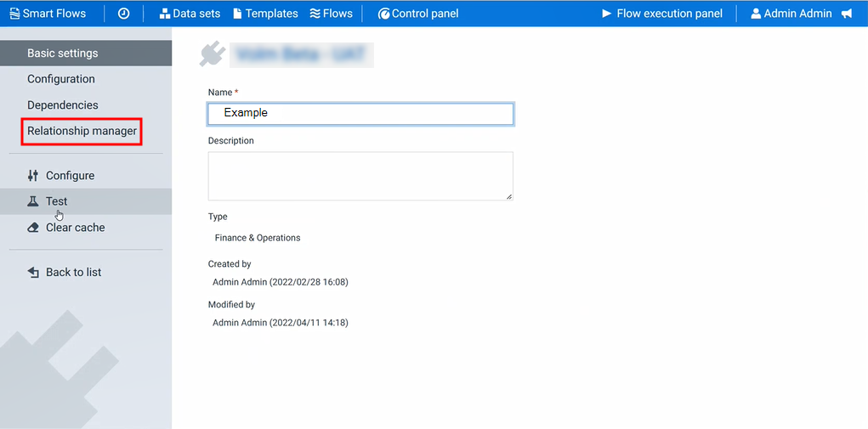Open the Relationship manager section
This screenshot has height=429, width=868.
click(x=82, y=132)
